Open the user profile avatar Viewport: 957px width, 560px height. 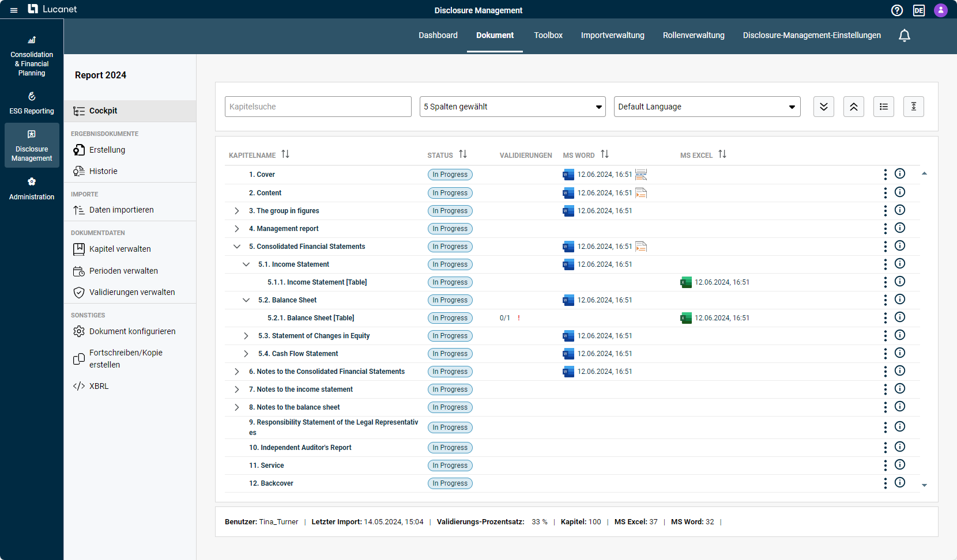pyautogui.click(x=941, y=10)
